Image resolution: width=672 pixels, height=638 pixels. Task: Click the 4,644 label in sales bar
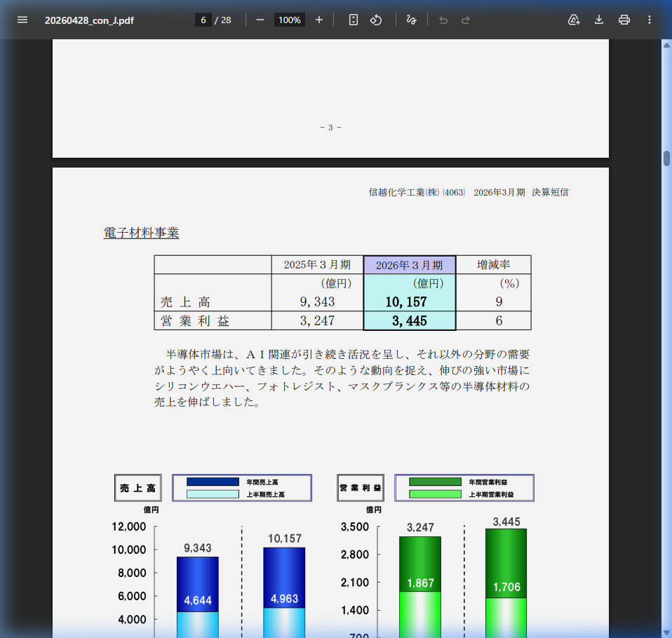click(198, 600)
